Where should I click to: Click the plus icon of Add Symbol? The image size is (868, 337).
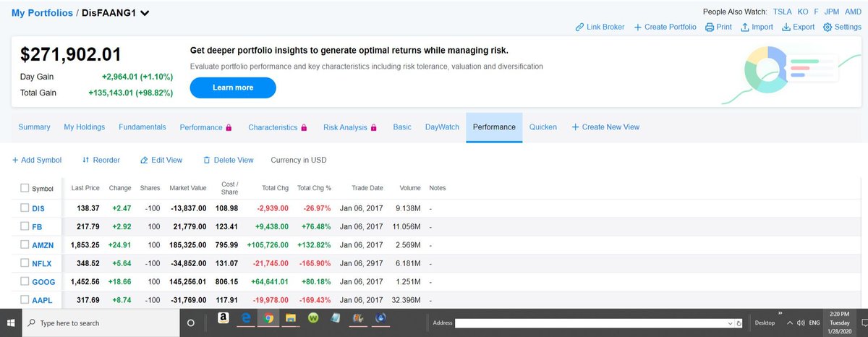coord(15,160)
